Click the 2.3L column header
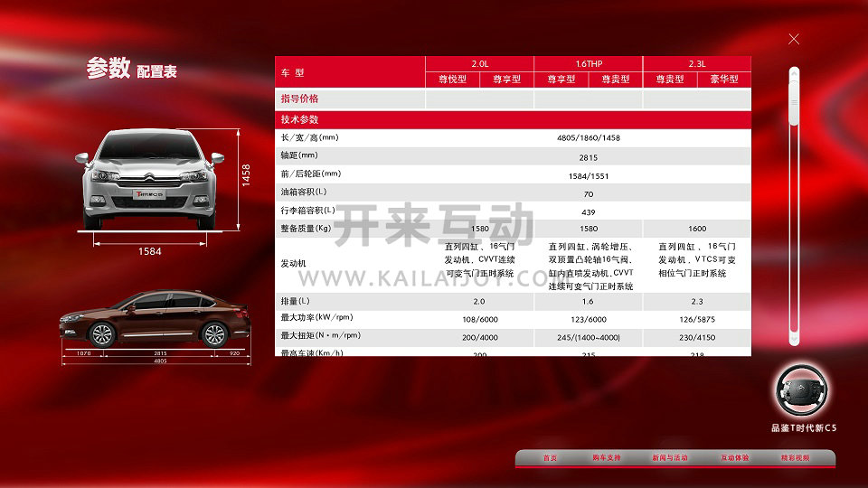The width and height of the screenshot is (868, 488). [697, 63]
